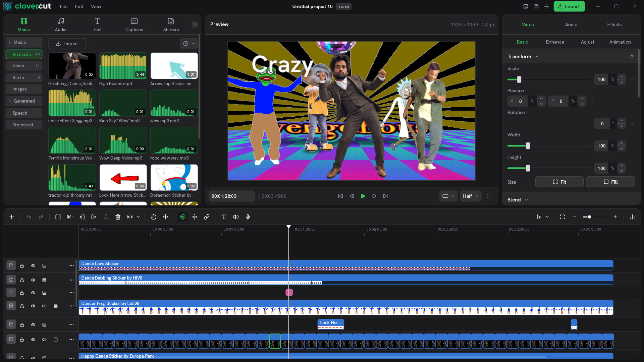This screenshot has width=644, height=362.
Task: Click the redo arrow in timeline toolbar
Action: click(41, 217)
